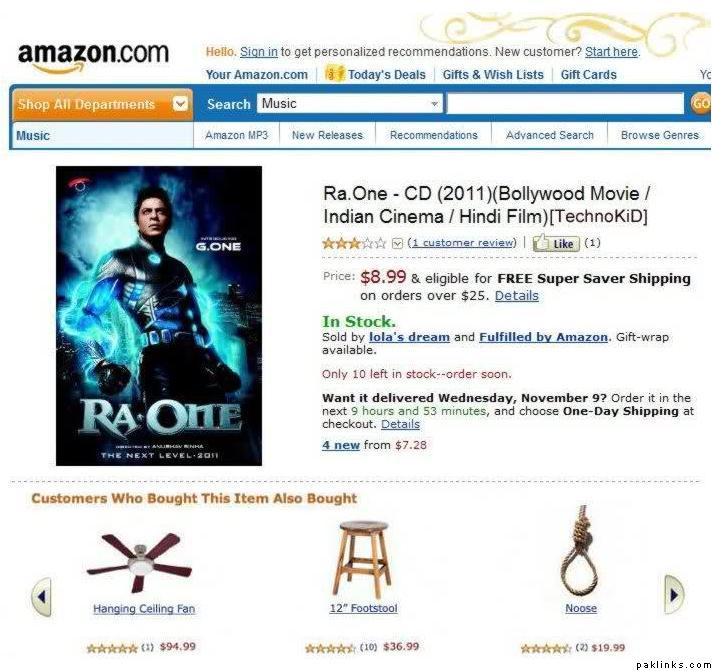Image resolution: width=712 pixels, height=671 pixels.
Task: Go to the Browse Genres tab
Action: click(659, 135)
